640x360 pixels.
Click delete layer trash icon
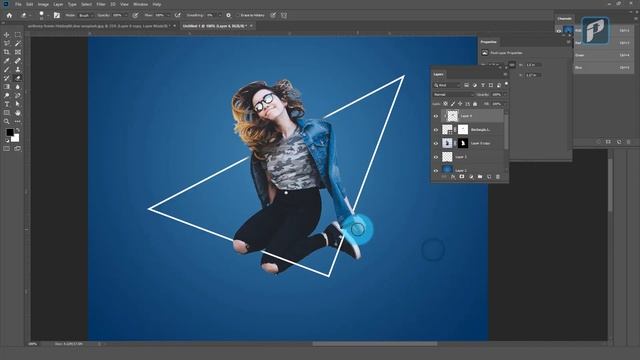[x=498, y=177]
